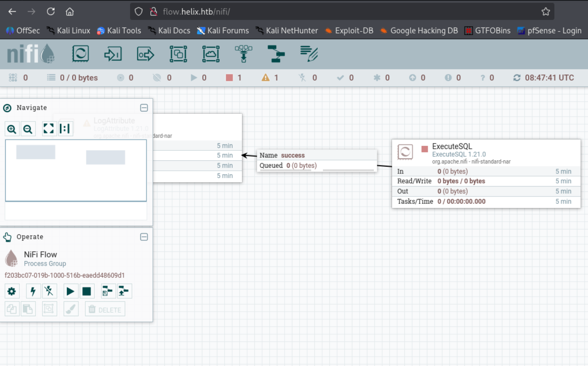Select the Template toolbar icon

(276, 54)
